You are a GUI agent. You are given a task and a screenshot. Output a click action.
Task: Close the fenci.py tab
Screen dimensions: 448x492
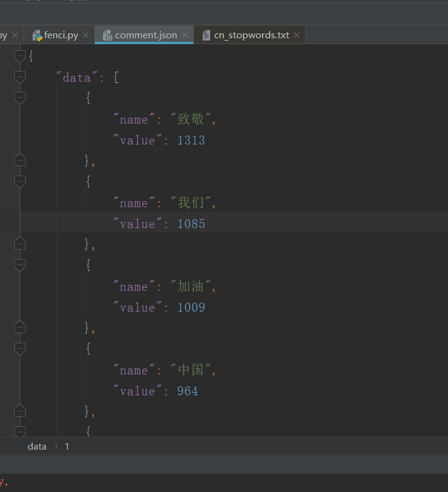[85, 35]
